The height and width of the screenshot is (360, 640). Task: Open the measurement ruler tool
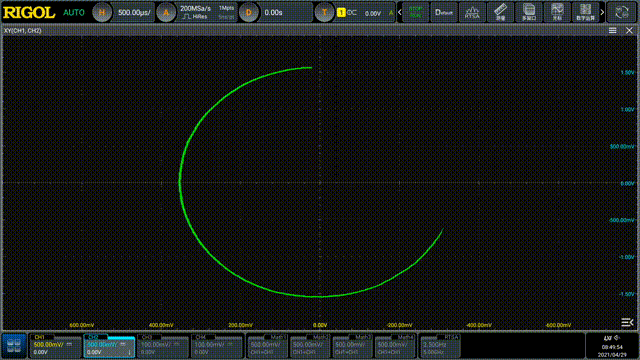(500, 12)
